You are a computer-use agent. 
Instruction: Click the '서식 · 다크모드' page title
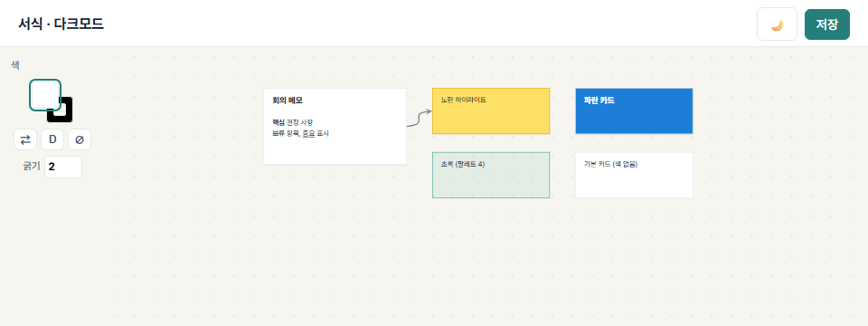61,24
